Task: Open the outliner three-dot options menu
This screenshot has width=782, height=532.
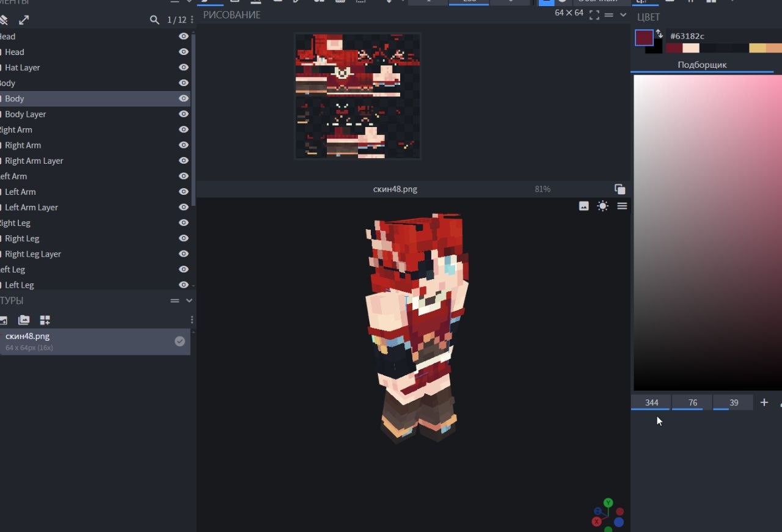Action: point(192,20)
